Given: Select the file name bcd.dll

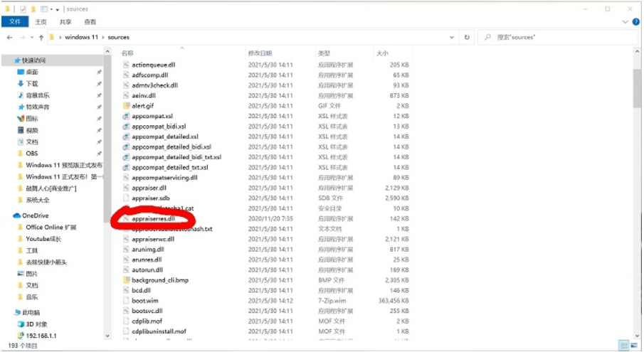Looking at the screenshot, I should [x=142, y=290].
